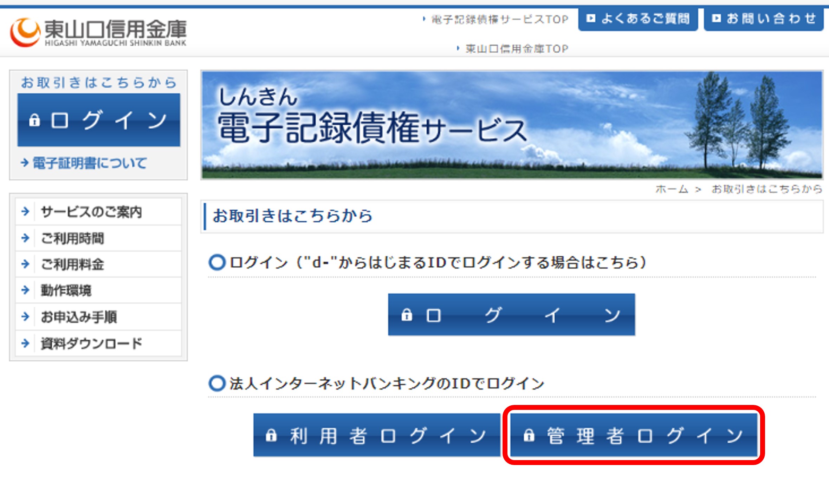The width and height of the screenshot is (829, 504).
Task: Click the Higashi Yamaguchi Shinkin Bank logo
Action: tap(98, 32)
